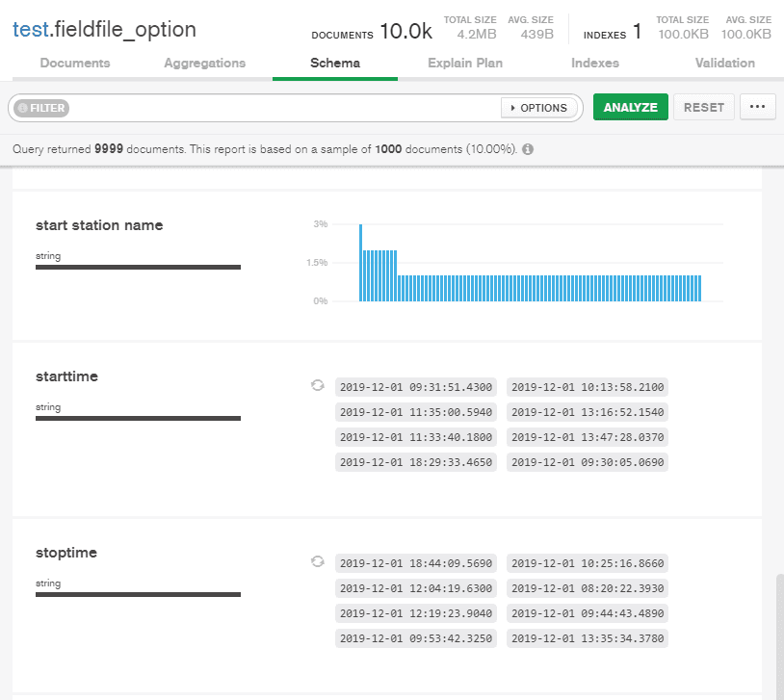Viewport: 784px width, 700px height.
Task: Click the RESET button
Action: (703, 107)
